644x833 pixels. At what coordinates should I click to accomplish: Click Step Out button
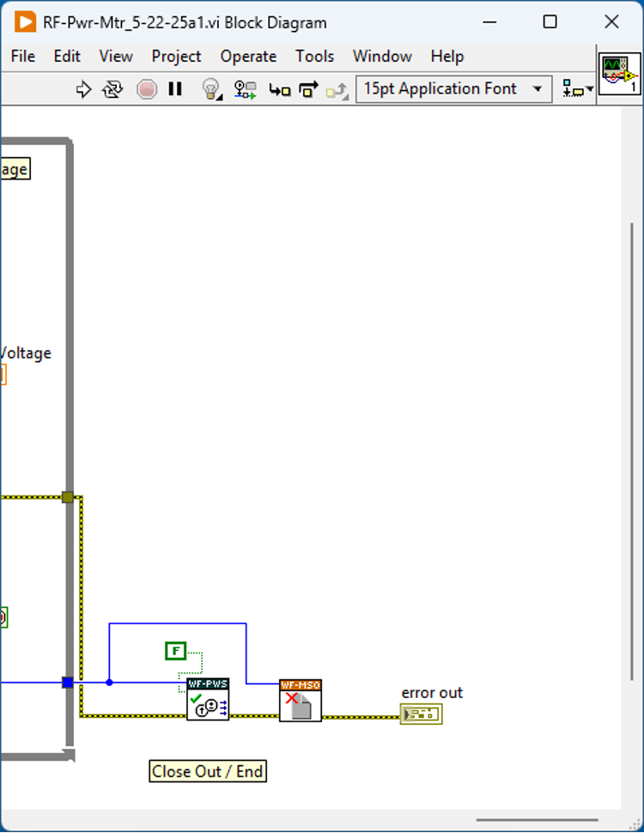337,90
